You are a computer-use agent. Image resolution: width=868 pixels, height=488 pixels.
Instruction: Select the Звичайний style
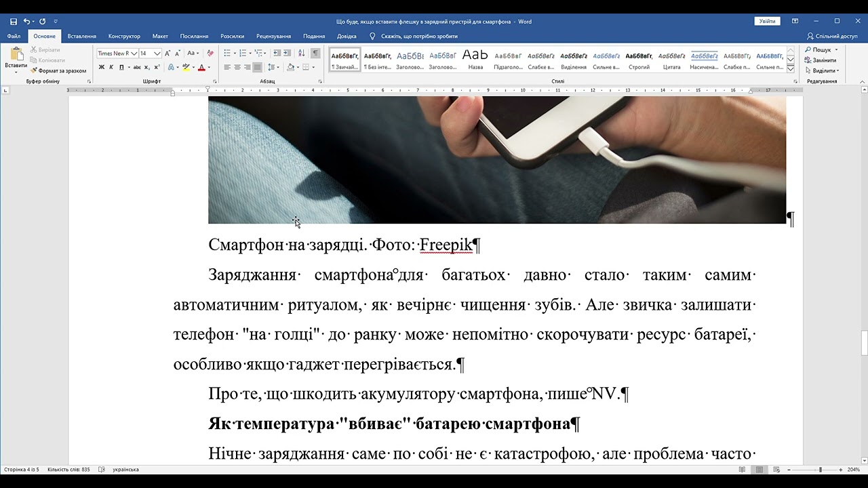point(345,60)
